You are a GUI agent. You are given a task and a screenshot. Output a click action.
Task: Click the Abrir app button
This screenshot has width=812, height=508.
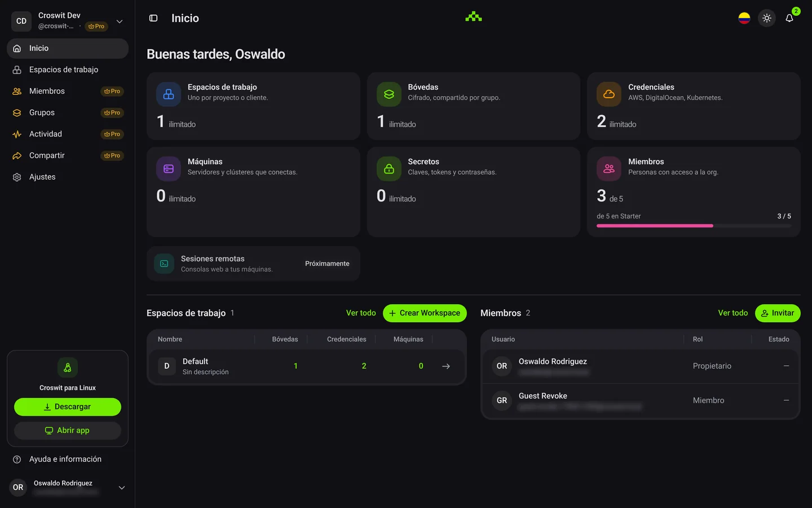coord(68,431)
